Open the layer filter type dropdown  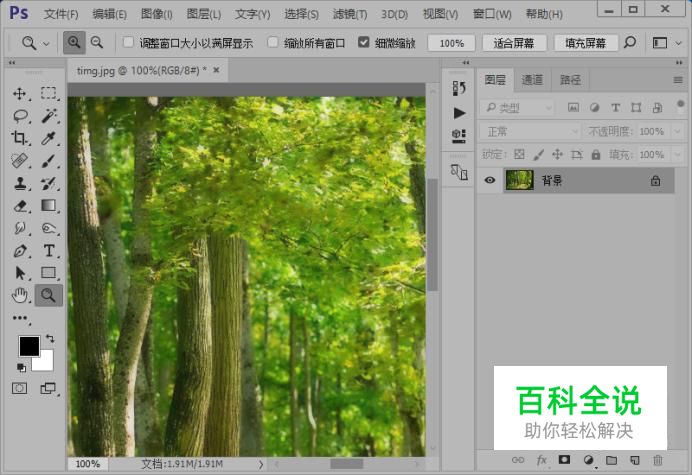tap(517, 108)
